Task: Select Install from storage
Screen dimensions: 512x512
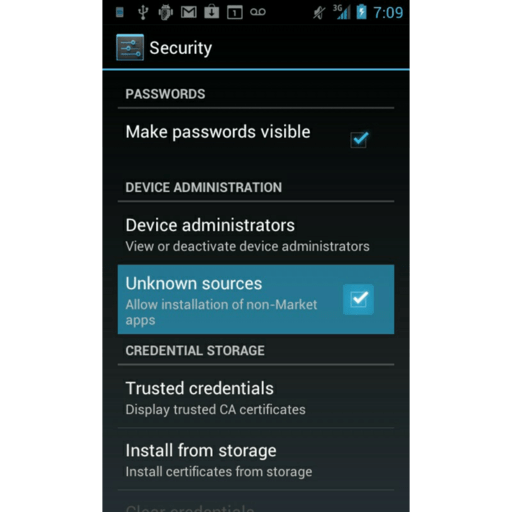Action: (x=256, y=459)
